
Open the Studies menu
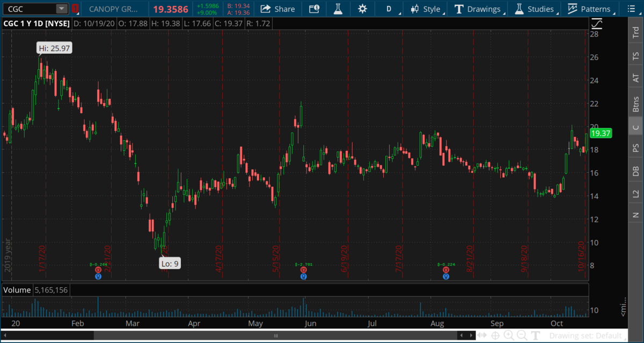pos(534,9)
